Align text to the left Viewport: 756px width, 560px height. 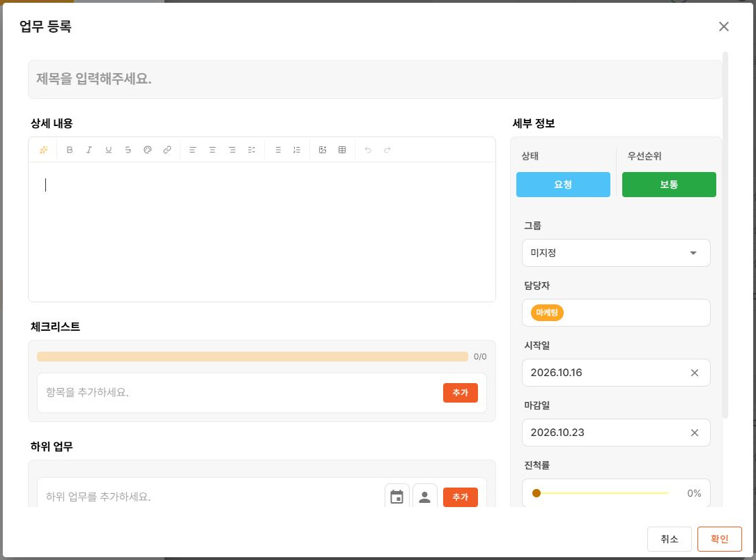(192, 150)
